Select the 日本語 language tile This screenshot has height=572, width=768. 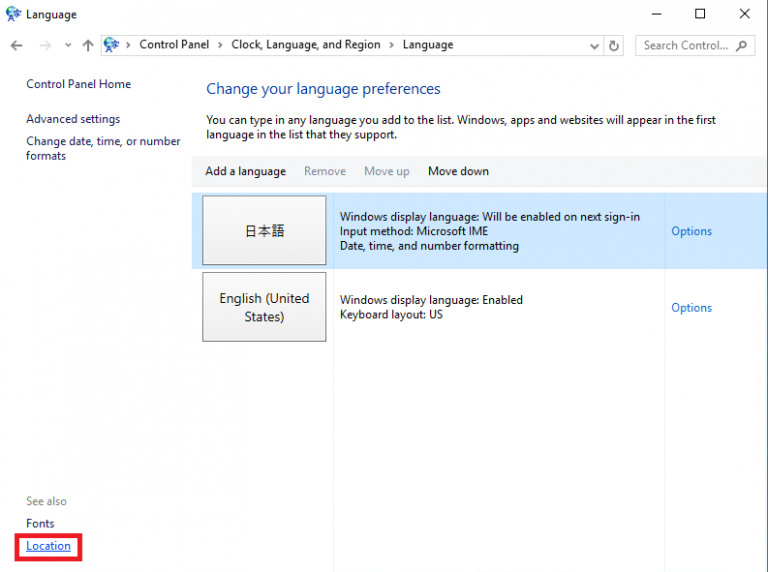click(264, 230)
